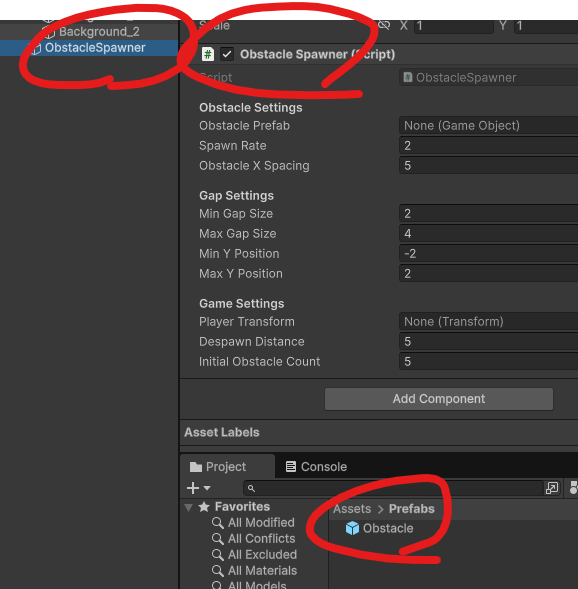Edit the Initial Obstacle Count value

point(488,361)
